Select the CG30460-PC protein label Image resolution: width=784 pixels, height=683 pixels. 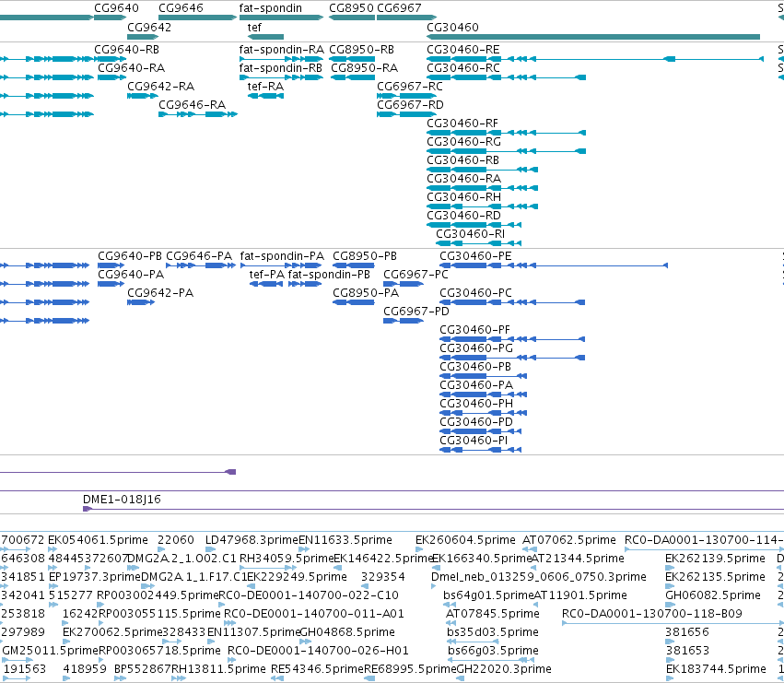tap(475, 293)
